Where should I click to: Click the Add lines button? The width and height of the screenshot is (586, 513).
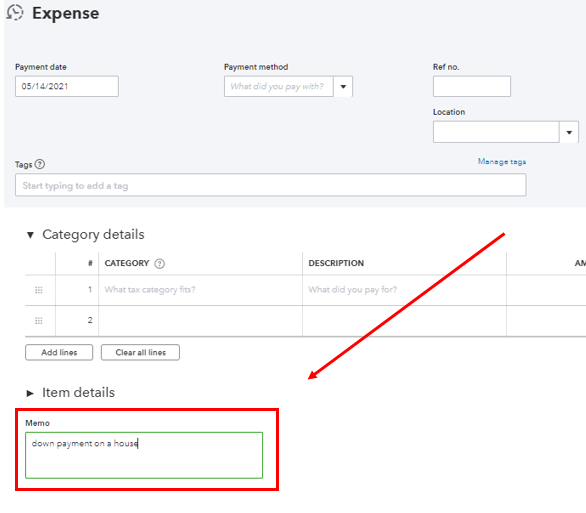59,352
